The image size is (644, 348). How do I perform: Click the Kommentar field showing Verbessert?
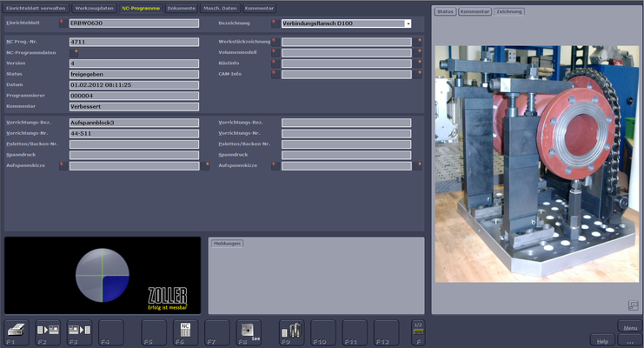135,106
